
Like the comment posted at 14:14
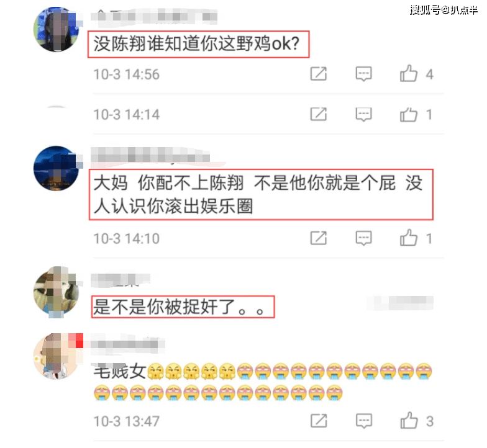pos(409,114)
